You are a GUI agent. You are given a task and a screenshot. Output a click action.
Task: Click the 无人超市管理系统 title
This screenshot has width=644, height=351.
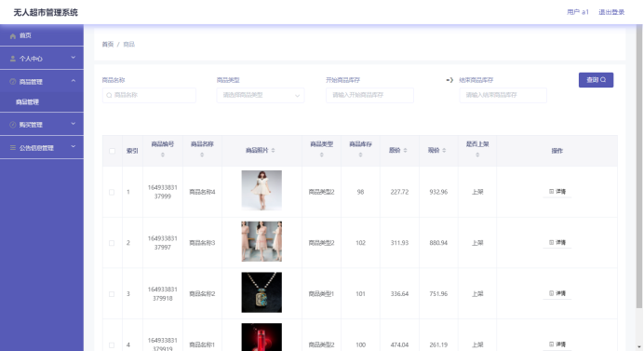[46, 12]
